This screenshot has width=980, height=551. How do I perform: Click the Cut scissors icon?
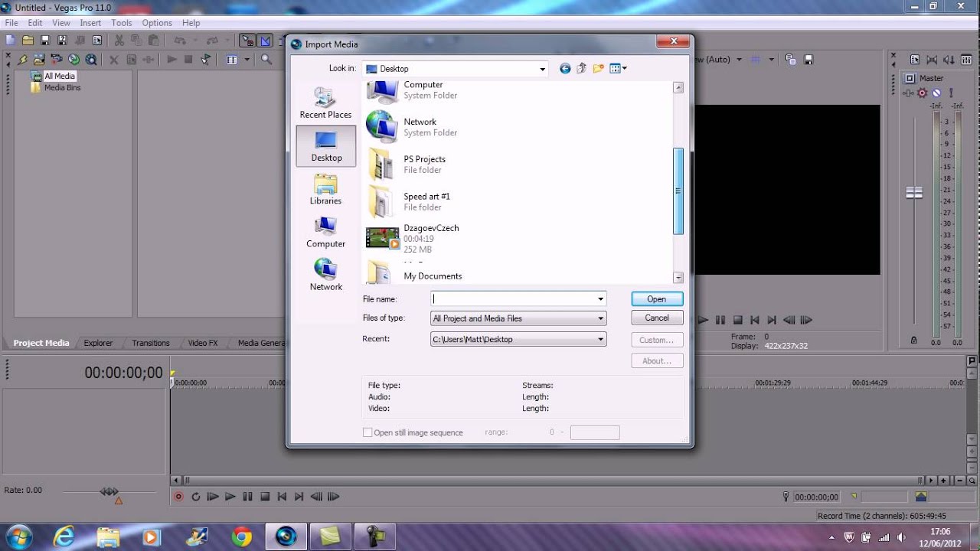[x=119, y=40]
